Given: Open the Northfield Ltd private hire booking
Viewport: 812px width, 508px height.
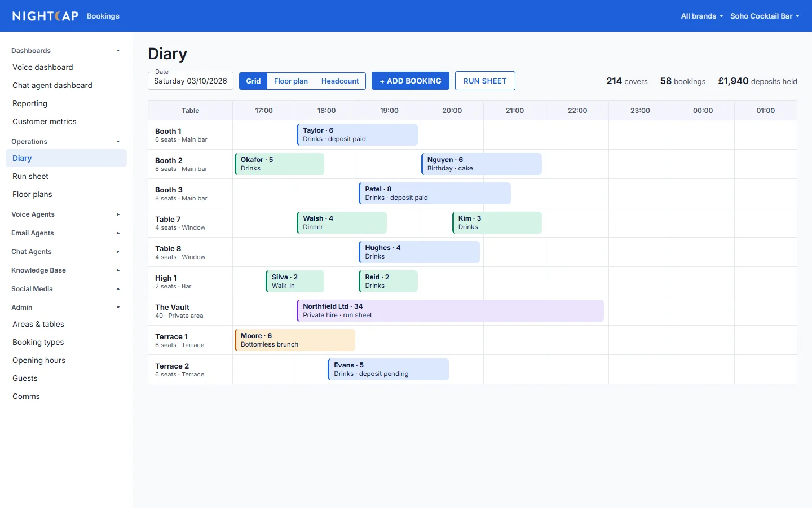Looking at the screenshot, I should (x=450, y=311).
